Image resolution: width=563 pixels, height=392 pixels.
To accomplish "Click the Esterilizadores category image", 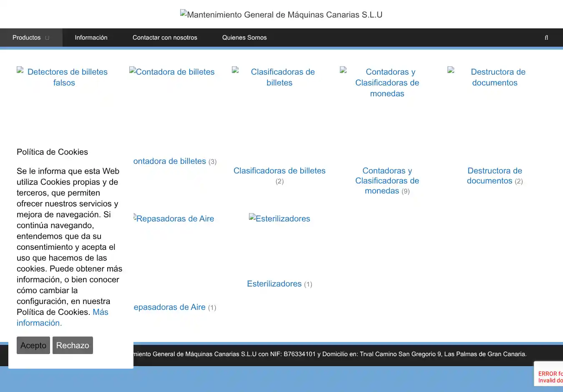I will point(279,219).
